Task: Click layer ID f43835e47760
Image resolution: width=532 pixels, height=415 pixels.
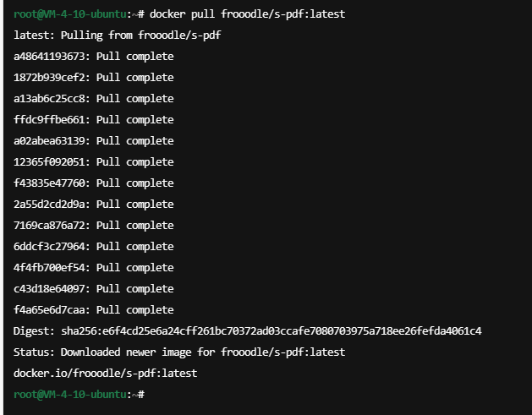Action: click(x=49, y=183)
